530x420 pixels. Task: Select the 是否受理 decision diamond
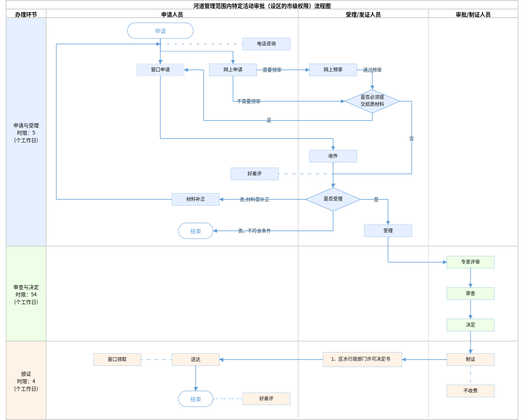point(333,199)
